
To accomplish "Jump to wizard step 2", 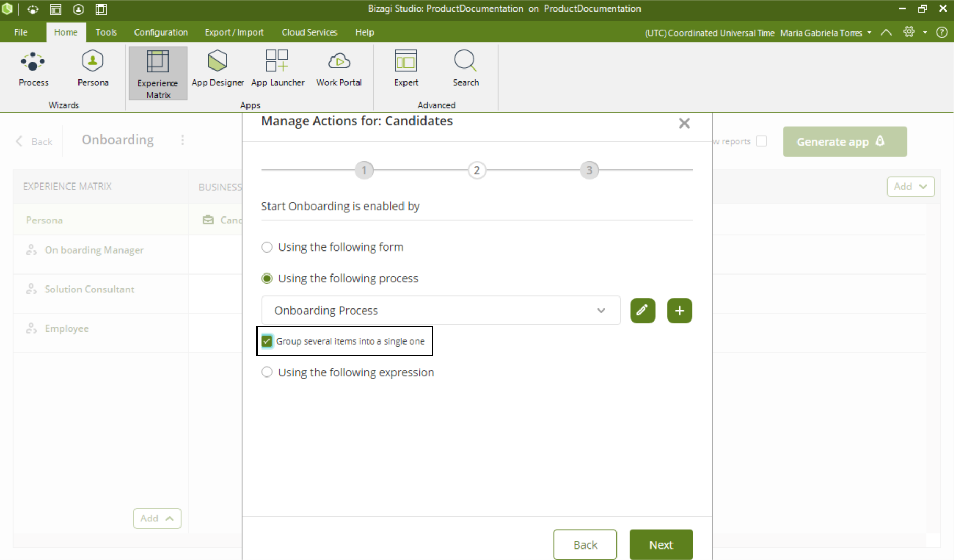I will 477,170.
